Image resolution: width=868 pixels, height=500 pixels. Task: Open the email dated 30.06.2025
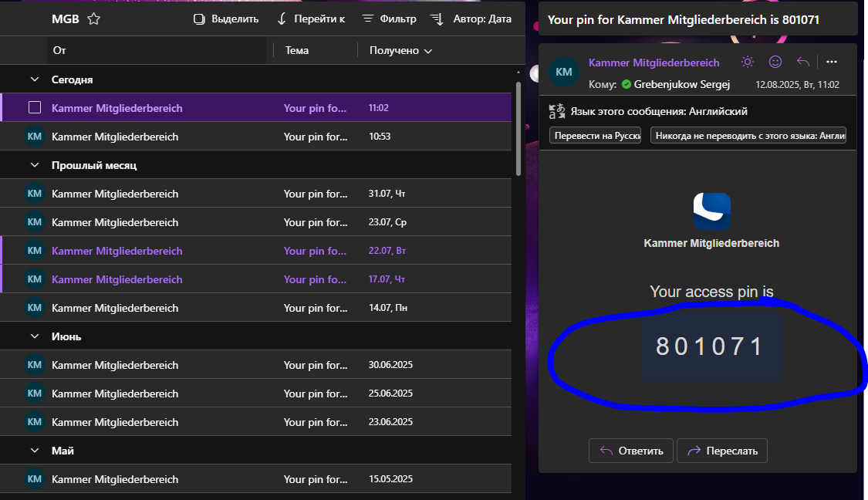tap(255, 365)
